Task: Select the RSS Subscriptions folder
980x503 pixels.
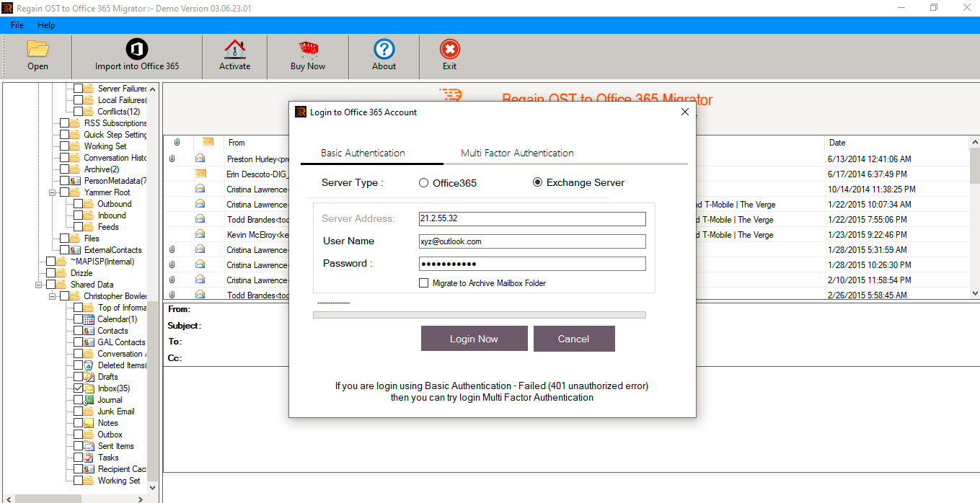Action: 115,123
